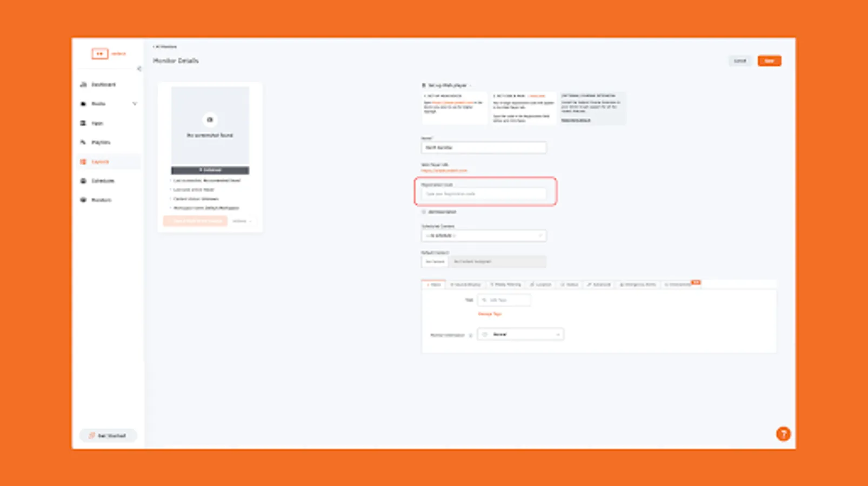The height and width of the screenshot is (486, 868).
Task: Collapse the sidebar with the arrow icon
Action: [139, 69]
